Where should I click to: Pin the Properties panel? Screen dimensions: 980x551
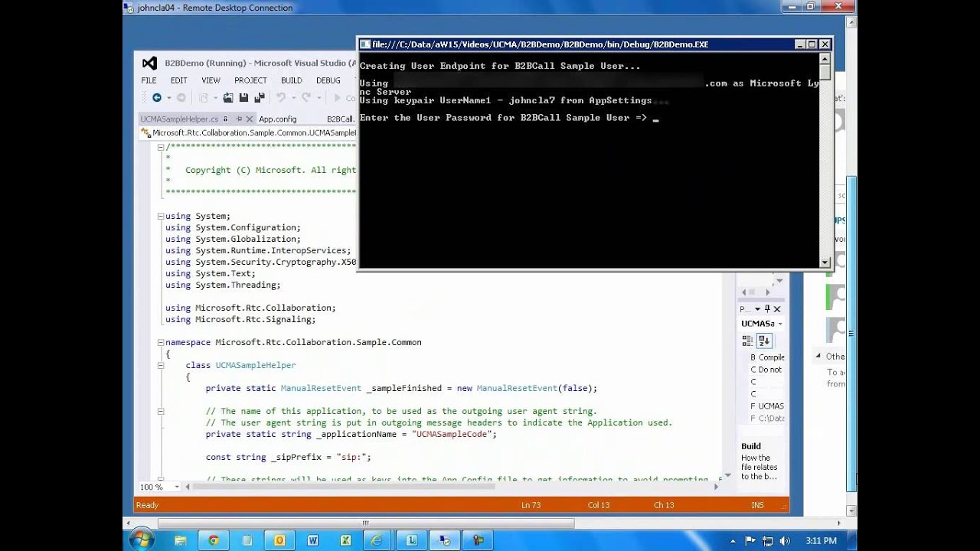tap(767, 309)
